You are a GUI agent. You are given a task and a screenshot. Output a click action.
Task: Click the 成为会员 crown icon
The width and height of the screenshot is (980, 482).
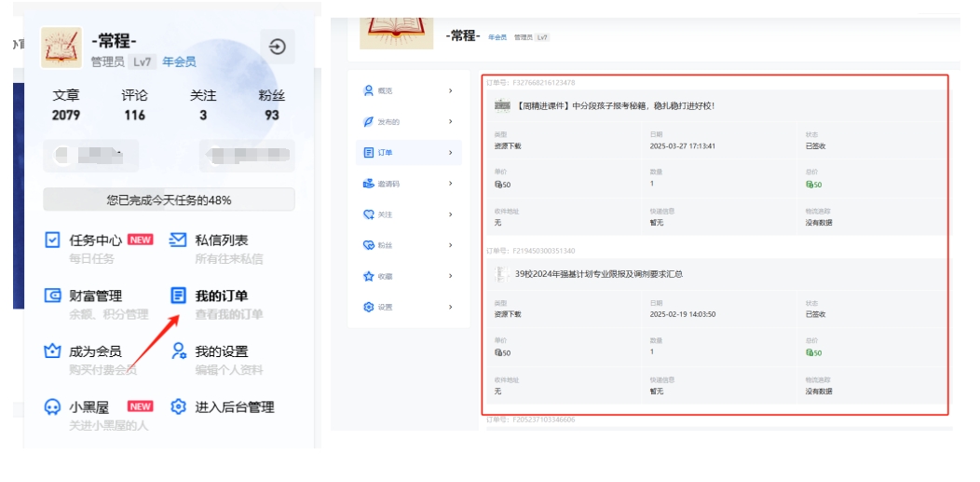(52, 351)
